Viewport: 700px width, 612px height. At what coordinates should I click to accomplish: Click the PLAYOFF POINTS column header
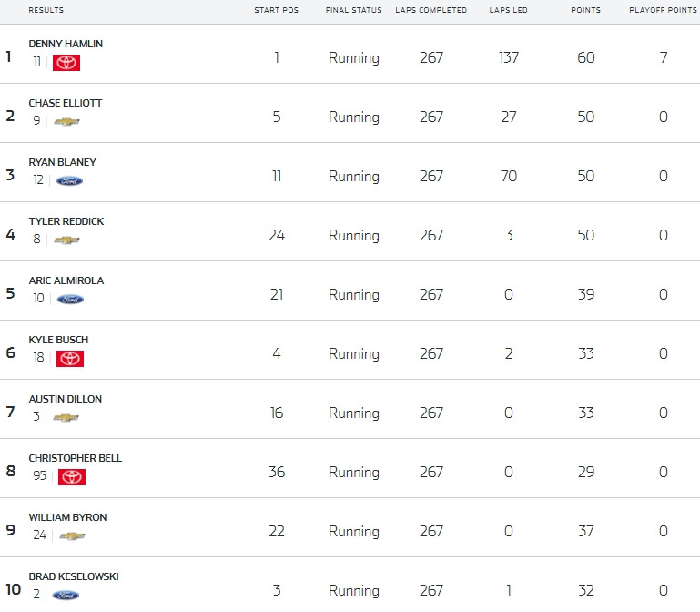(663, 10)
